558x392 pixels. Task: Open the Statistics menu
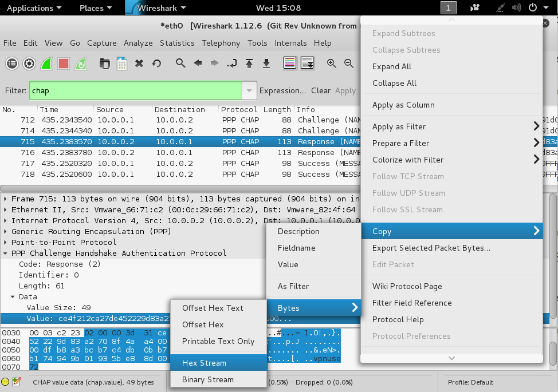(177, 43)
